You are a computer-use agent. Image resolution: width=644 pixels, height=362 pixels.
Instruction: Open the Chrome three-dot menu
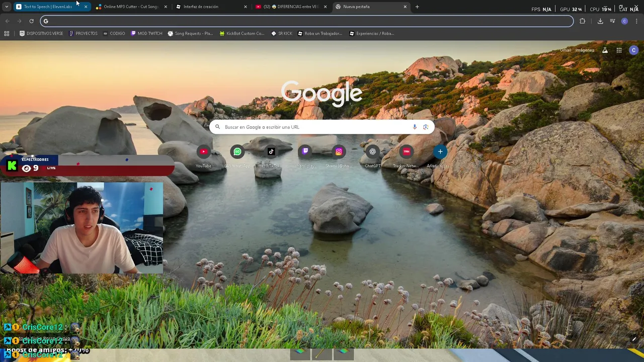[636, 21]
